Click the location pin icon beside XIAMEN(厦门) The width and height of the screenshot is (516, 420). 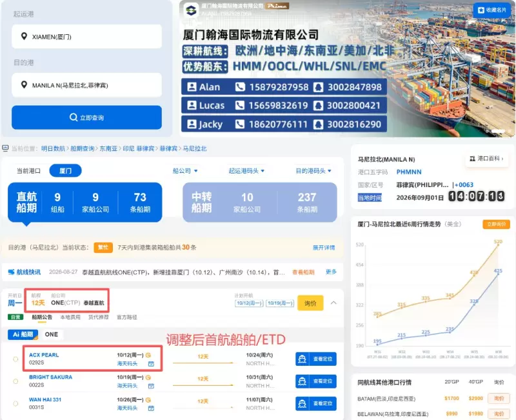(x=24, y=36)
